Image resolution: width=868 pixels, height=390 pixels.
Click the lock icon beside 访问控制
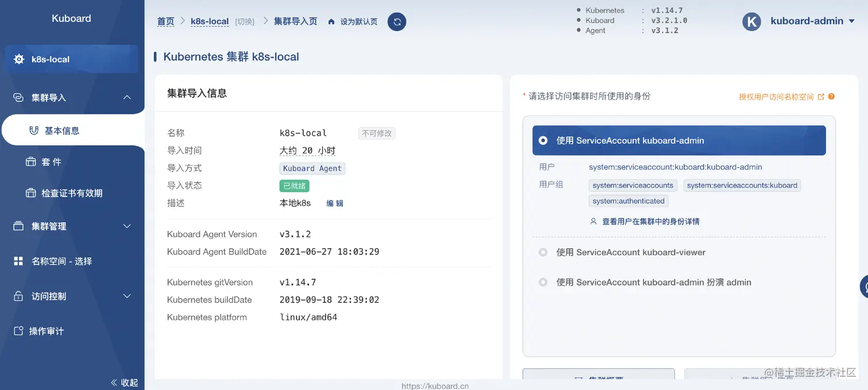point(18,296)
